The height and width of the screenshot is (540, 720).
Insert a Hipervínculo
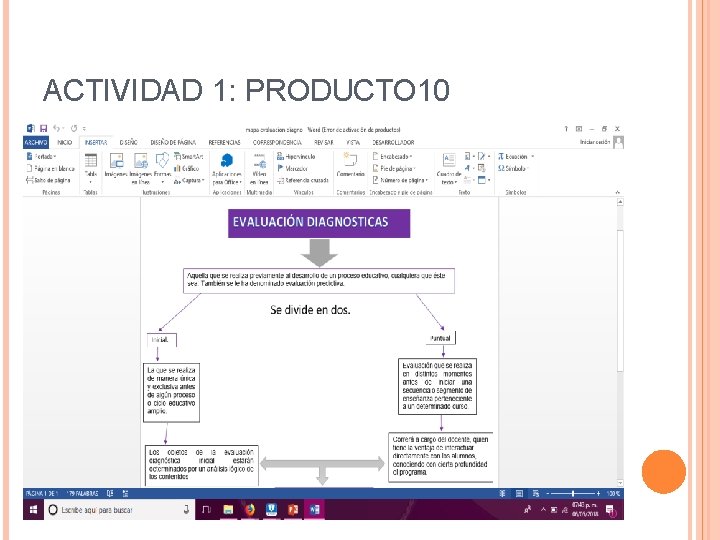click(x=296, y=157)
